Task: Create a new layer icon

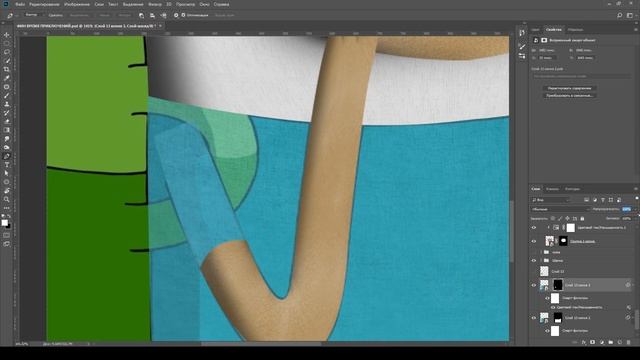Action: 620,342
